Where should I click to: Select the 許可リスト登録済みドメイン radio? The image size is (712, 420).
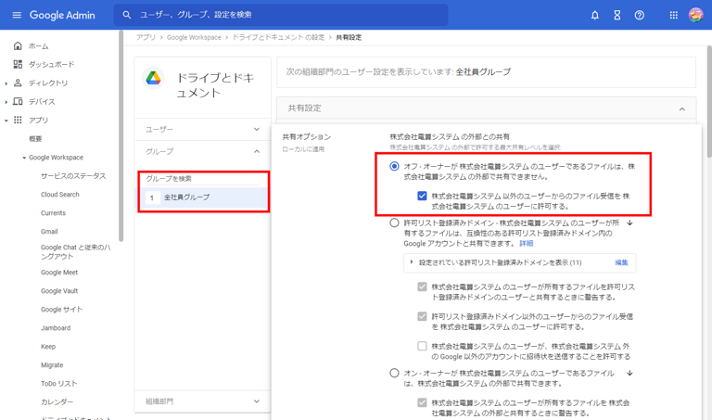point(394,223)
